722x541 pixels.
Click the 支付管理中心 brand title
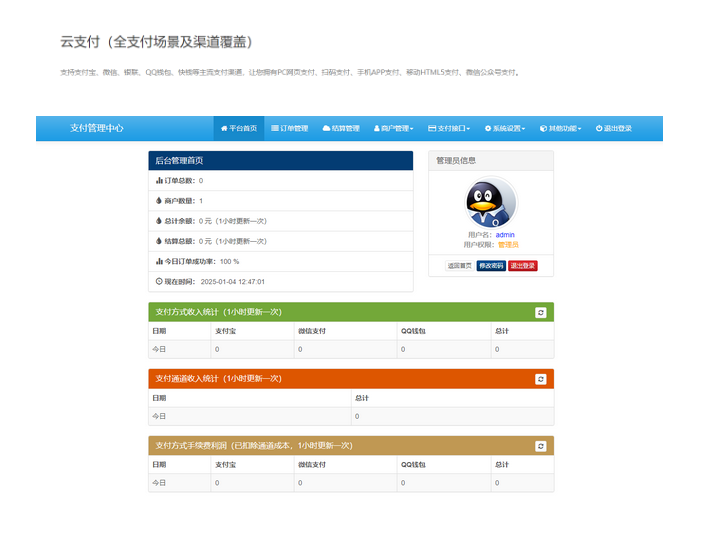[x=97, y=128]
